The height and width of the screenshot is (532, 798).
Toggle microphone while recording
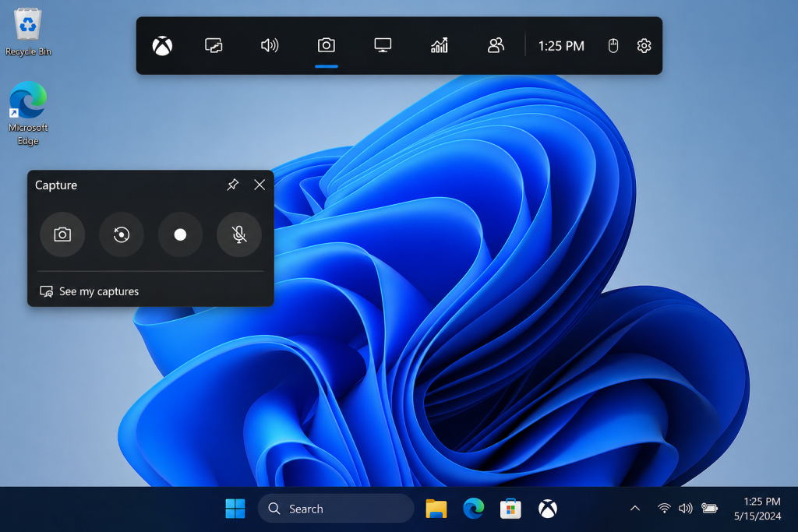(239, 234)
